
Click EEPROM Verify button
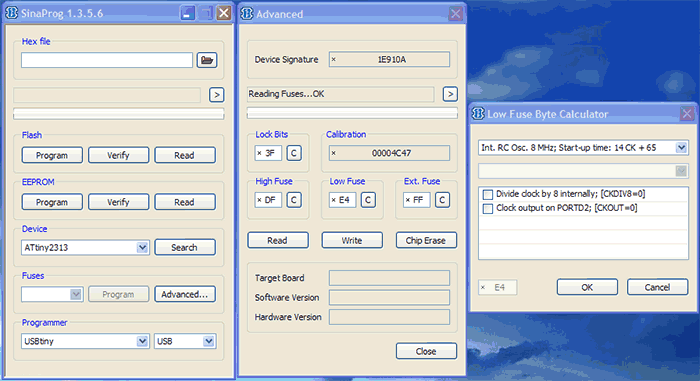pos(118,202)
